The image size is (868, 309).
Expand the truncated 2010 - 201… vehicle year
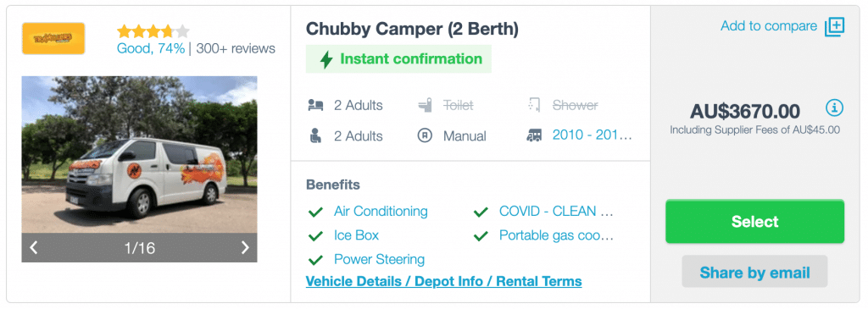point(593,135)
